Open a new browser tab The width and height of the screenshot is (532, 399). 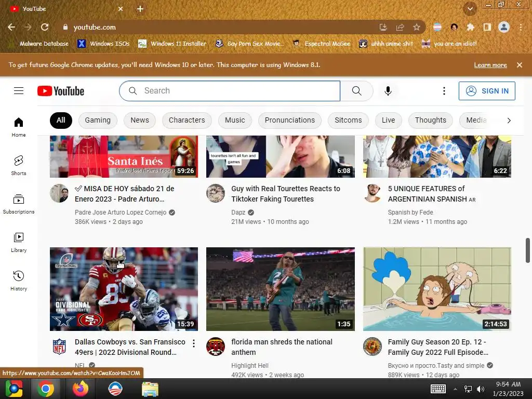click(140, 9)
